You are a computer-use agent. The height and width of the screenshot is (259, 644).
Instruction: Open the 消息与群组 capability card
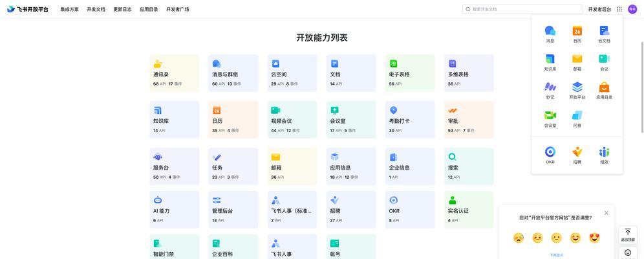pos(233,73)
